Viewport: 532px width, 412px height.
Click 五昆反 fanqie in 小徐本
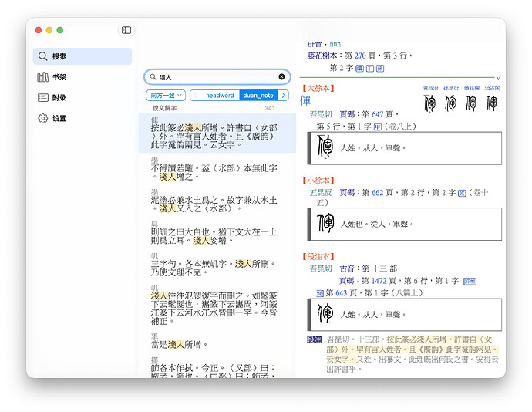[321, 193]
